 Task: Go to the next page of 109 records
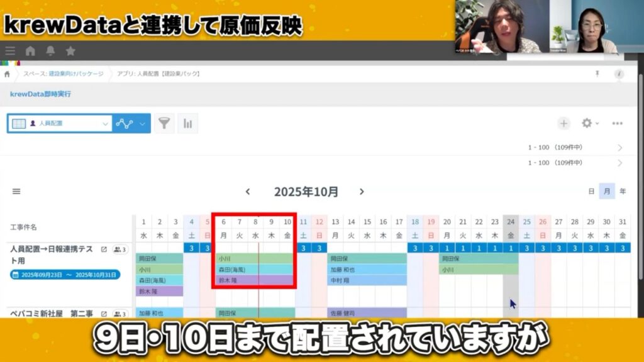(x=620, y=148)
